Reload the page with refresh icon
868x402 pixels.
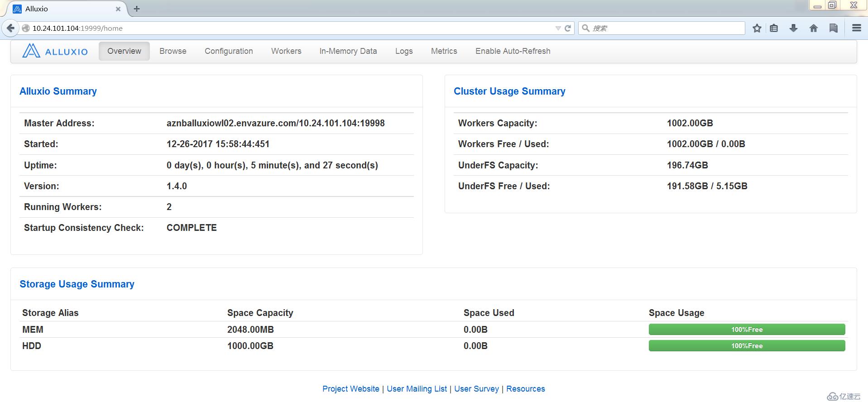[x=568, y=28]
